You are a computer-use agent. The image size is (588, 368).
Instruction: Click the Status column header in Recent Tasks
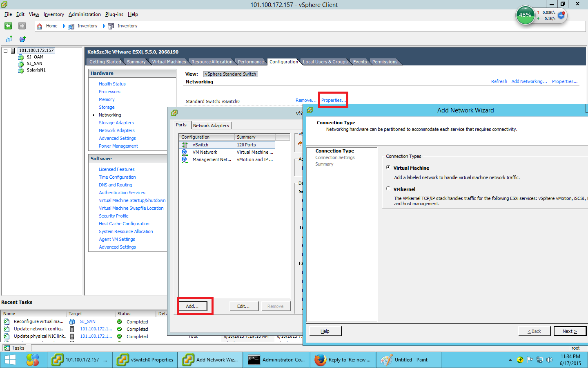pos(136,314)
